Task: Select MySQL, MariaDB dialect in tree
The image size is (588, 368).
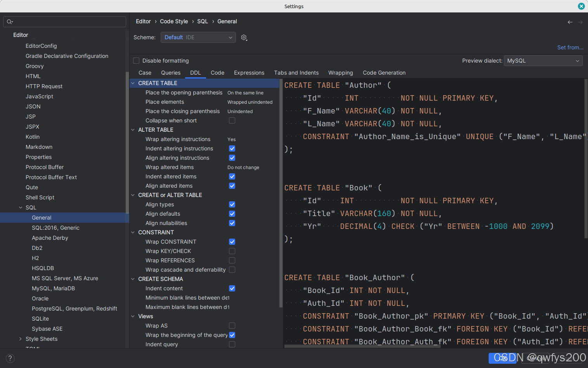Action: (x=53, y=288)
